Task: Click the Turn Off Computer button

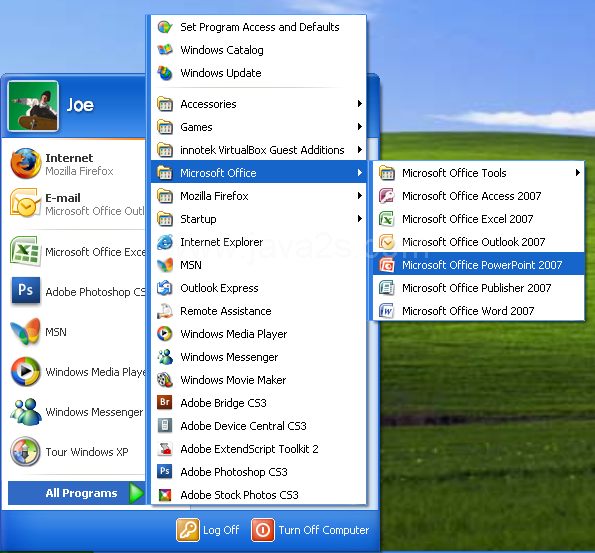Action: pyautogui.click(x=310, y=530)
